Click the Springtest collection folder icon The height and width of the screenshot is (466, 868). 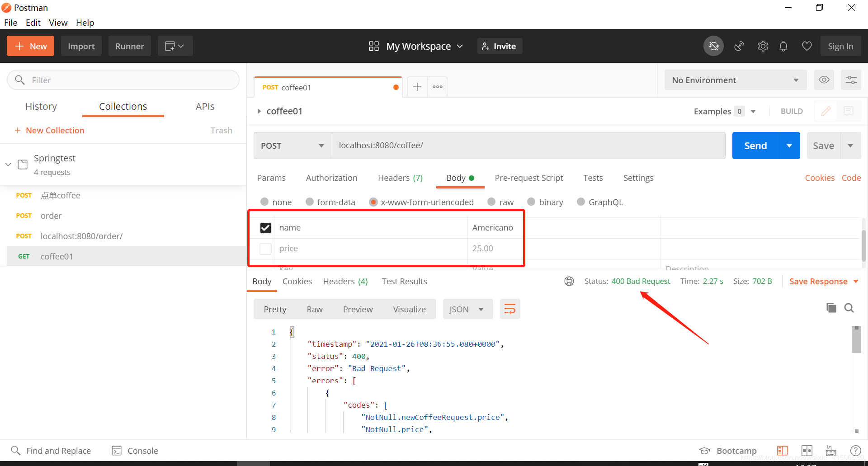pos(23,164)
